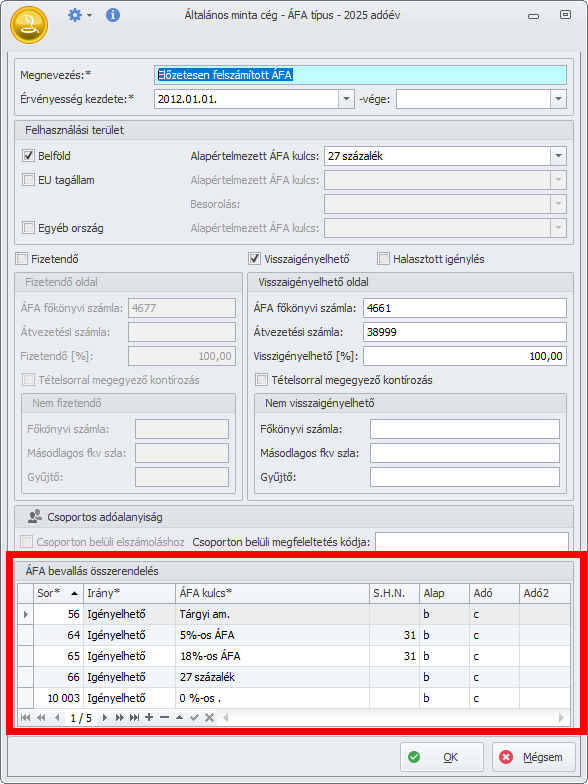Sort grid by Sor column header
588x784 pixels.
click(x=58, y=593)
